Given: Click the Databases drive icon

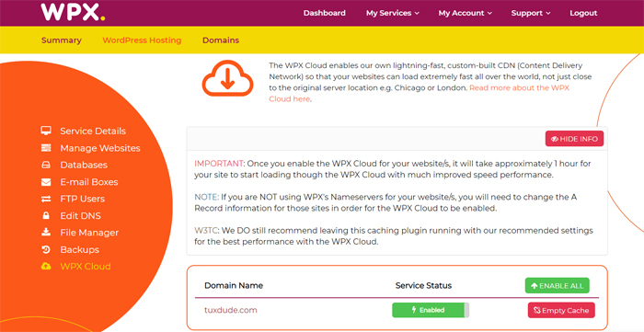Looking at the screenshot, I should [x=46, y=165].
